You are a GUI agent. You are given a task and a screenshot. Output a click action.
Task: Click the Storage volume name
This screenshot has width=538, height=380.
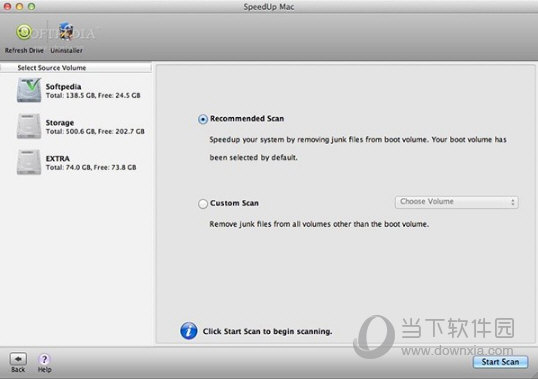(x=60, y=122)
